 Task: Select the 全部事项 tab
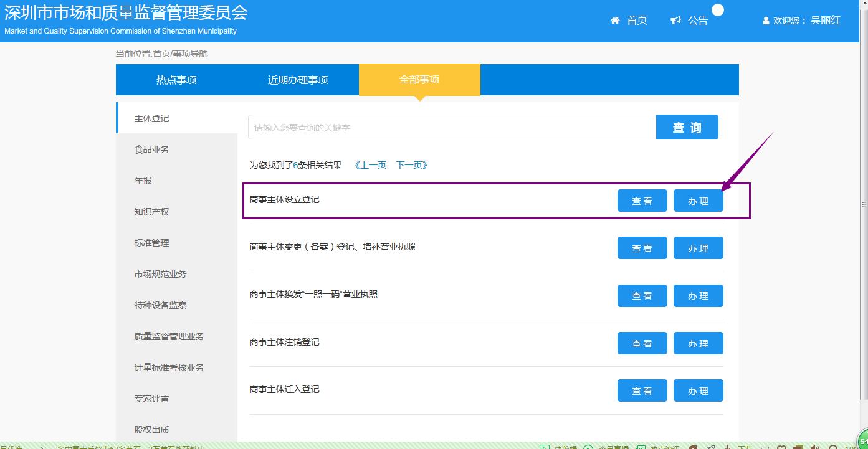pyautogui.click(x=419, y=80)
